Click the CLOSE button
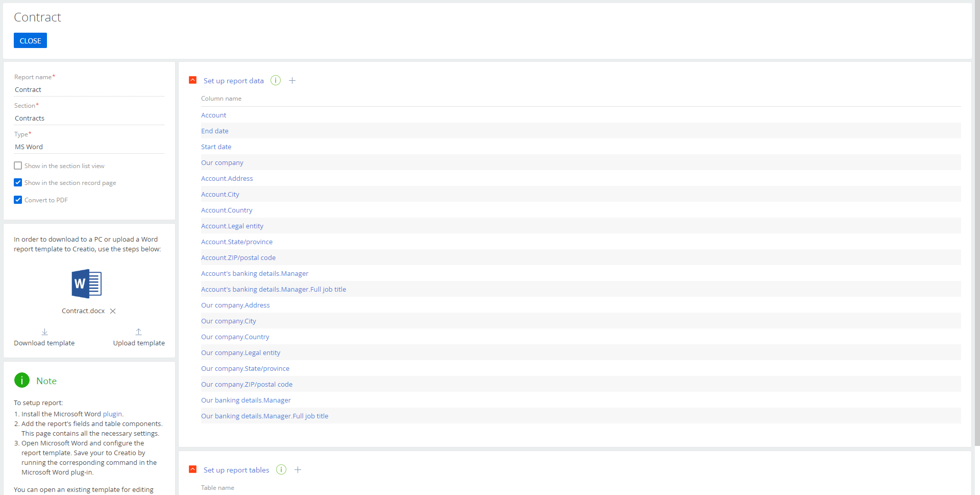Viewport: 980px width, 495px height. (x=30, y=40)
